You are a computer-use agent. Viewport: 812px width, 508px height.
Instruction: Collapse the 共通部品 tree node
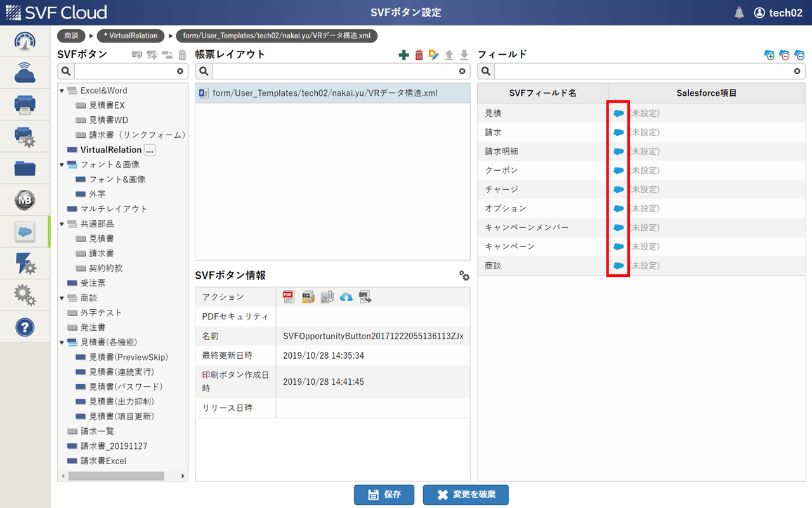(62, 224)
